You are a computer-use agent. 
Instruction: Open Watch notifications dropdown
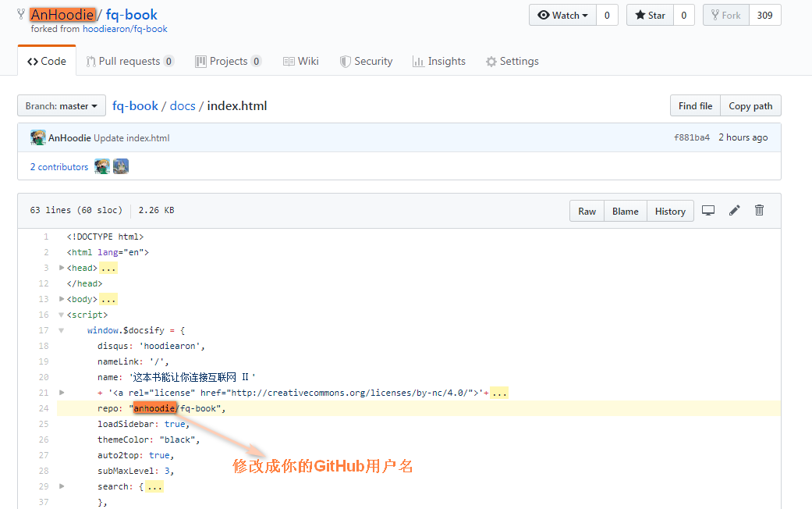click(x=562, y=15)
